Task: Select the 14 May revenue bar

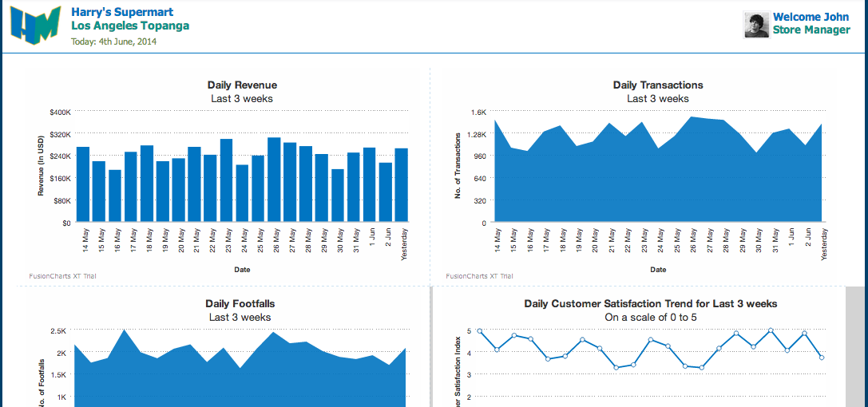Action: [83, 184]
